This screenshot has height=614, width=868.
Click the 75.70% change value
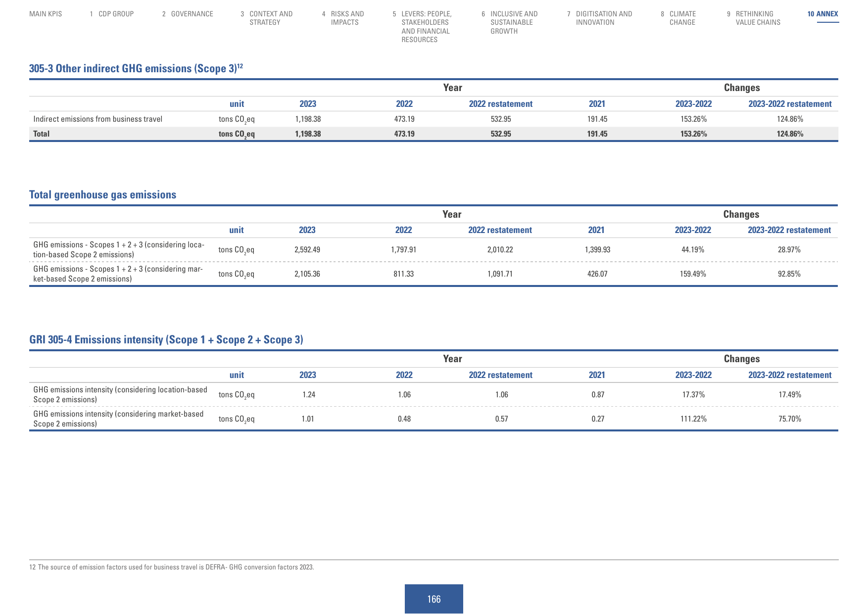790,419
